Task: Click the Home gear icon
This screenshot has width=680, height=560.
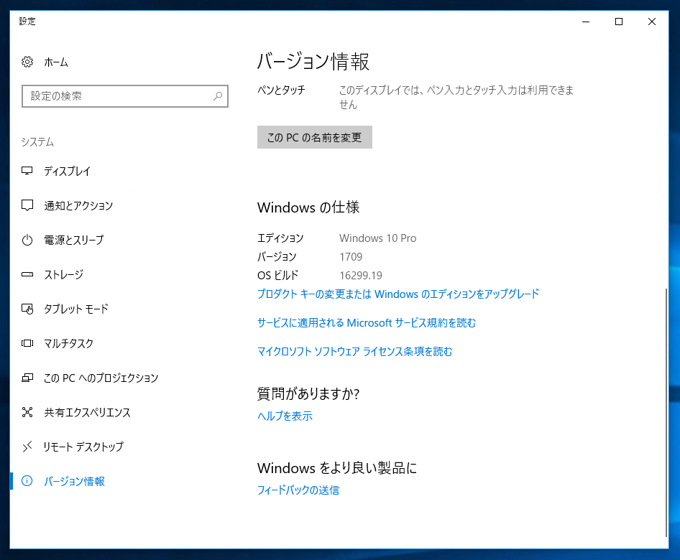Action: (x=27, y=62)
